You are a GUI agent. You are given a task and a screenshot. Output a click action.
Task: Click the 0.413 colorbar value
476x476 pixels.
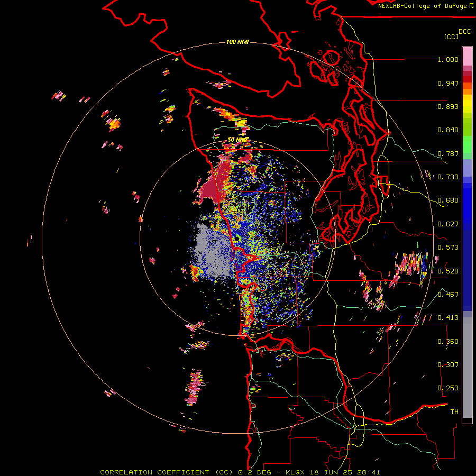click(x=448, y=318)
